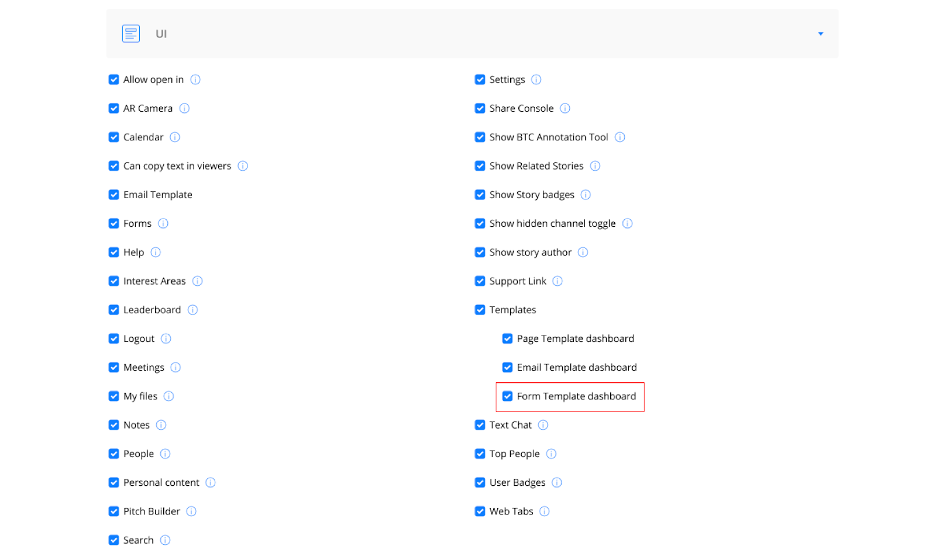Click the UI section header title
The image size is (936, 560).
pos(161,34)
